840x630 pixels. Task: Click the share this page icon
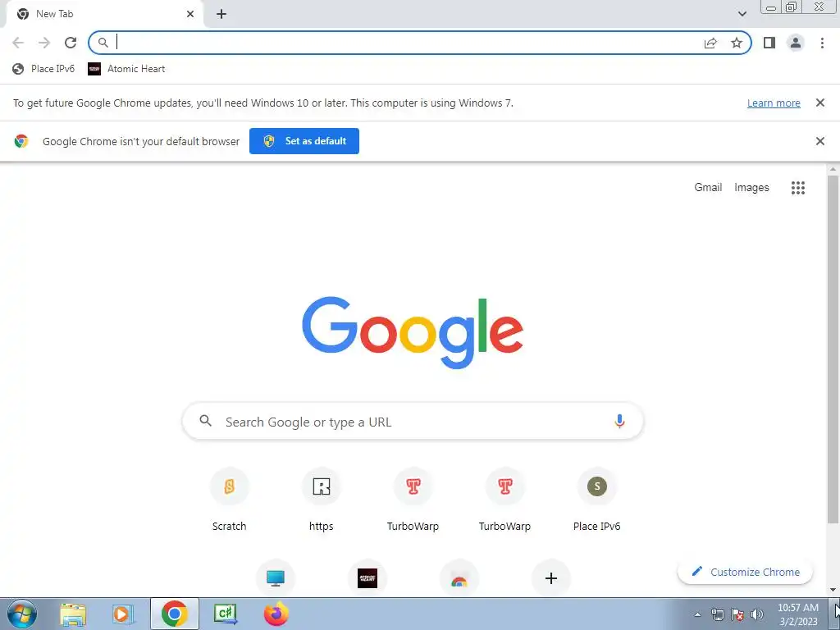pos(710,43)
